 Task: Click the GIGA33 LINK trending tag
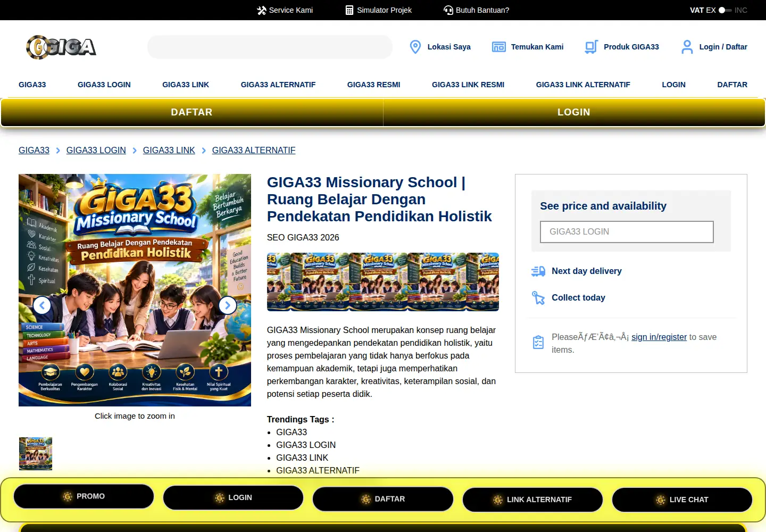click(x=302, y=458)
